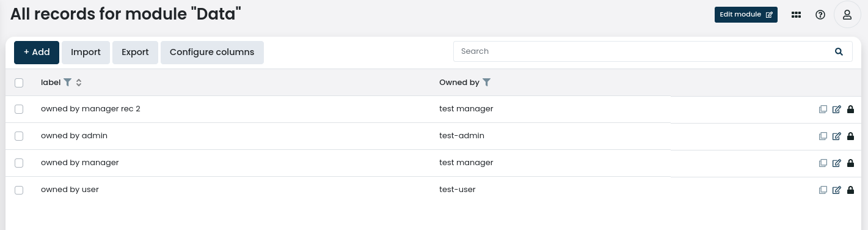Open the help question mark icon
This screenshot has width=868, height=230.
pos(820,15)
